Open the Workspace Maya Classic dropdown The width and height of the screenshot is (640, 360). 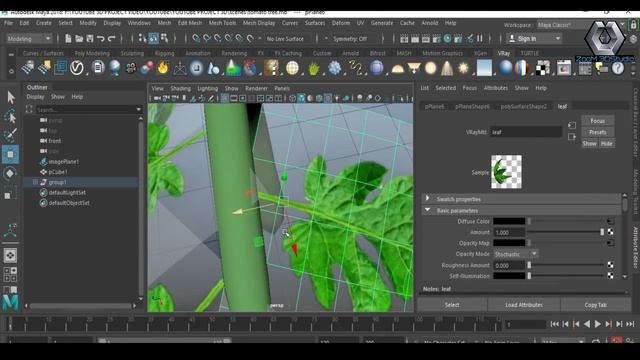coord(581,25)
